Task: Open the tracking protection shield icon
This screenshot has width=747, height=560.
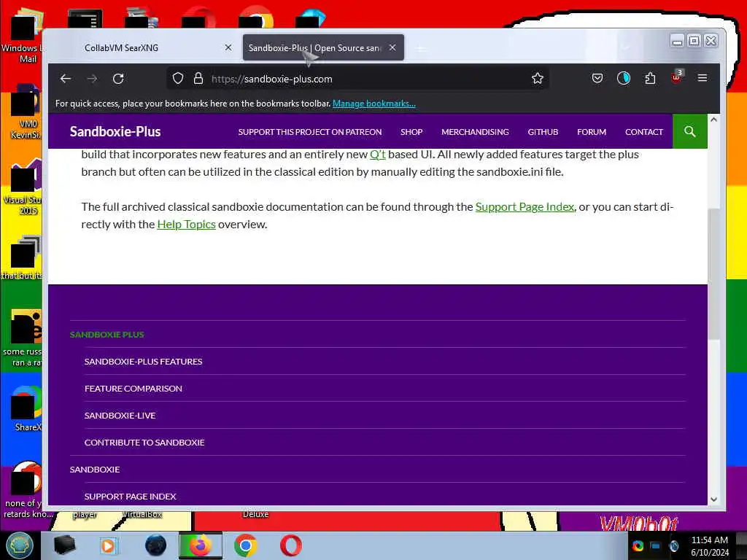Action: point(178,79)
